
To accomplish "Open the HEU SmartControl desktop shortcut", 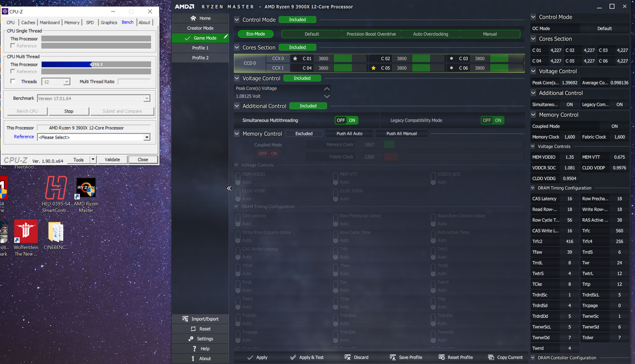I will click(56, 194).
